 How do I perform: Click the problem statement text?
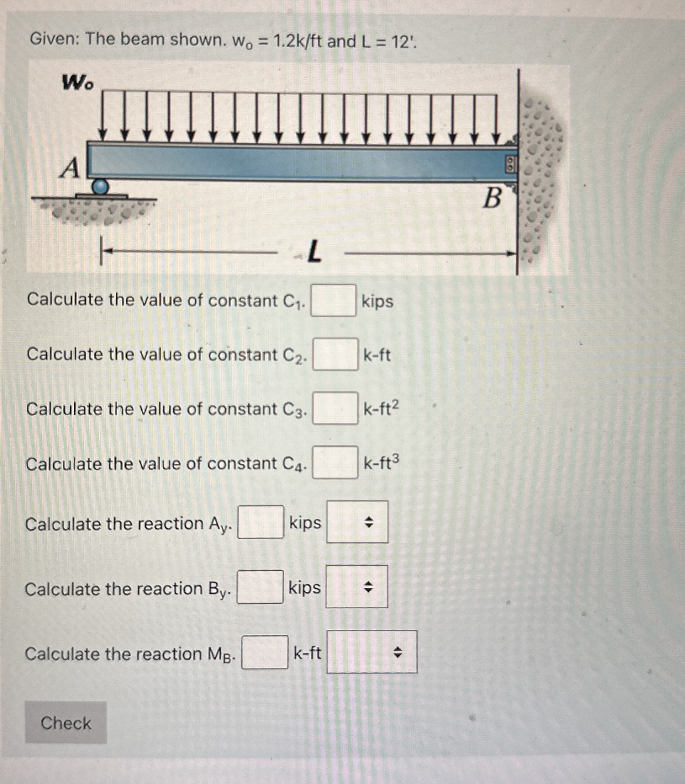(x=225, y=41)
